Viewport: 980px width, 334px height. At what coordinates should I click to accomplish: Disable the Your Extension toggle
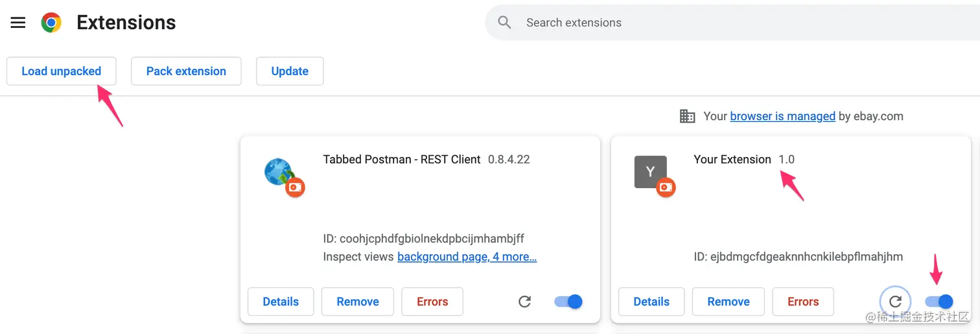[939, 302]
